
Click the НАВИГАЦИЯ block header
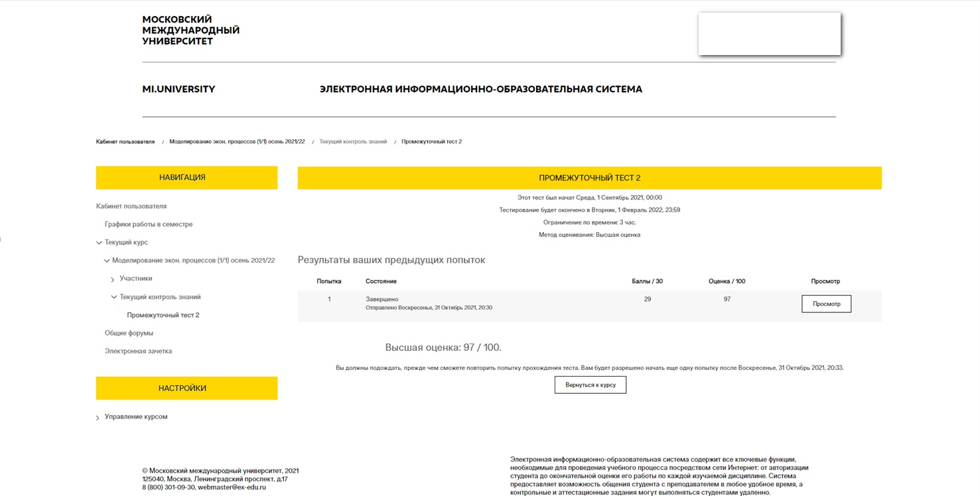point(186,178)
